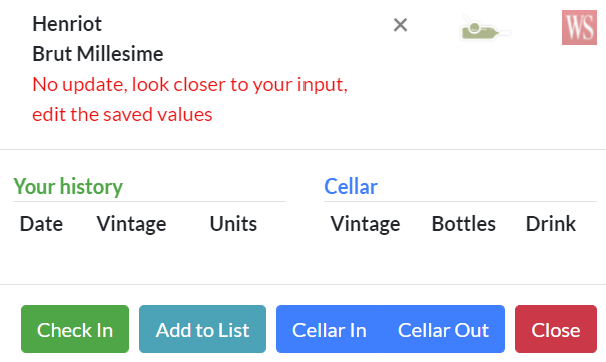Open the blue Cellar heading
Image resolution: width=606 pixels, height=362 pixels.
351,187
